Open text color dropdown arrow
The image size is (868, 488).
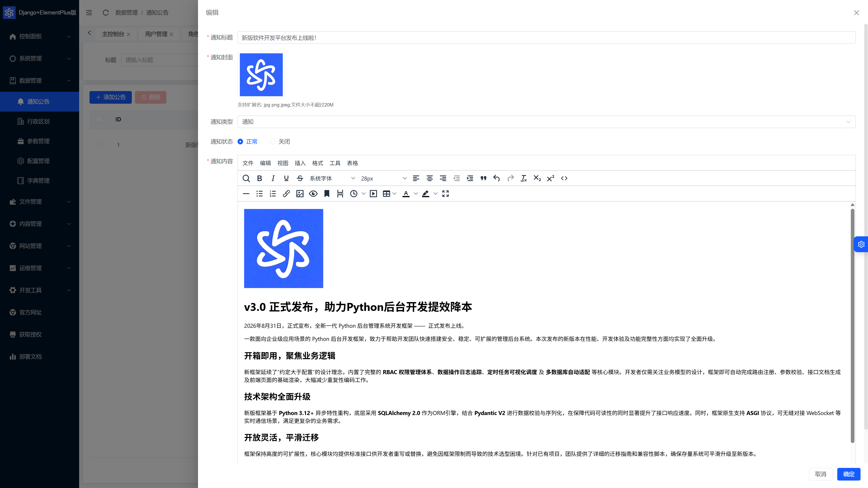point(416,194)
